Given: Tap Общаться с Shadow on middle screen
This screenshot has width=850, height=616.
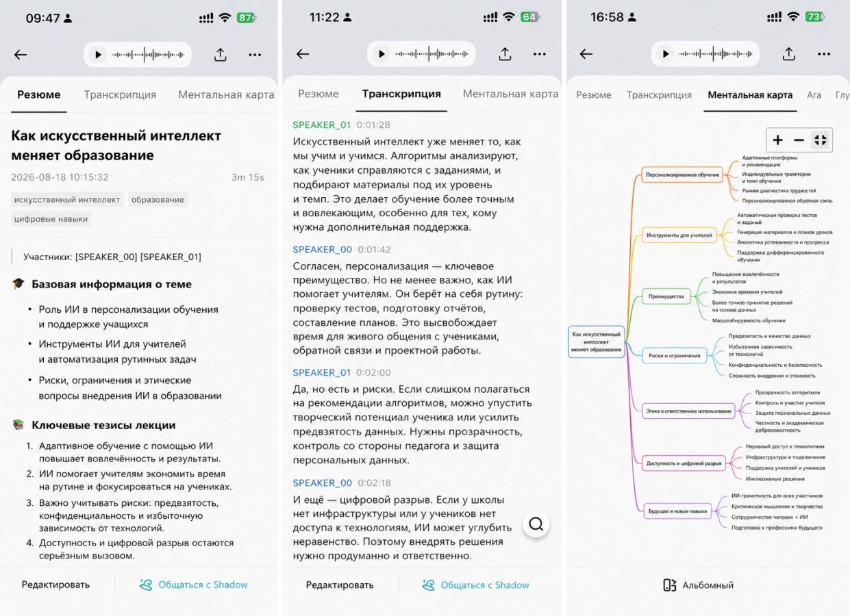Looking at the screenshot, I should (x=476, y=585).
